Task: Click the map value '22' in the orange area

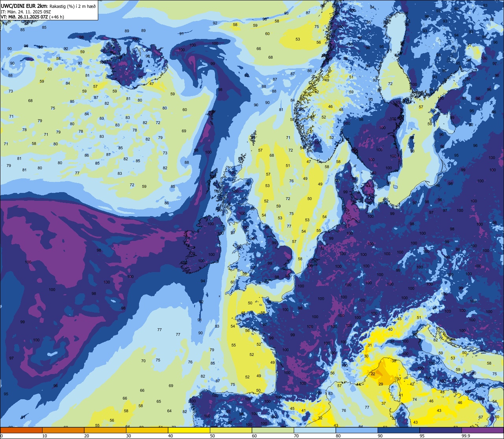Action: click(373, 374)
